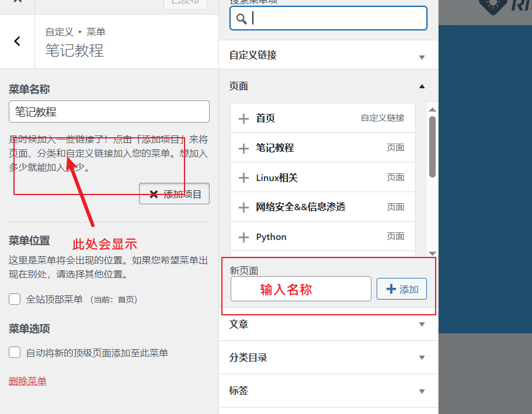532x414 pixels.
Task: Toggle 自动将新的顶级页面添加至此菜单 checkbox
Action: (x=15, y=353)
